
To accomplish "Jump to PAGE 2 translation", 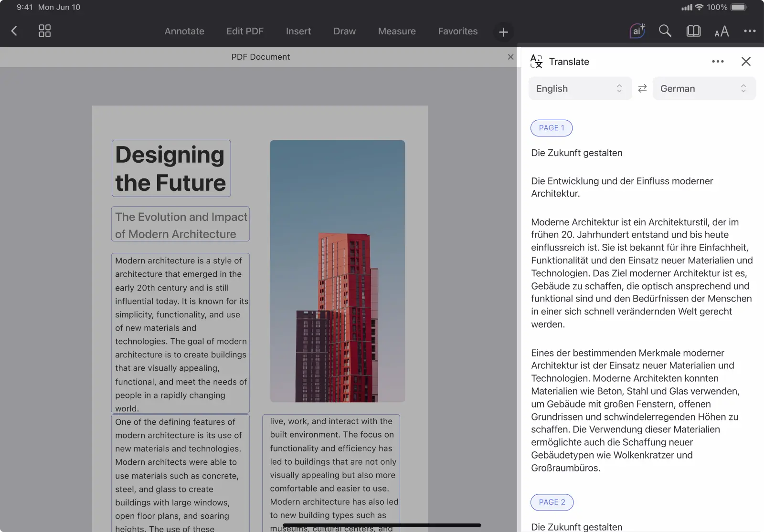I will 552,502.
